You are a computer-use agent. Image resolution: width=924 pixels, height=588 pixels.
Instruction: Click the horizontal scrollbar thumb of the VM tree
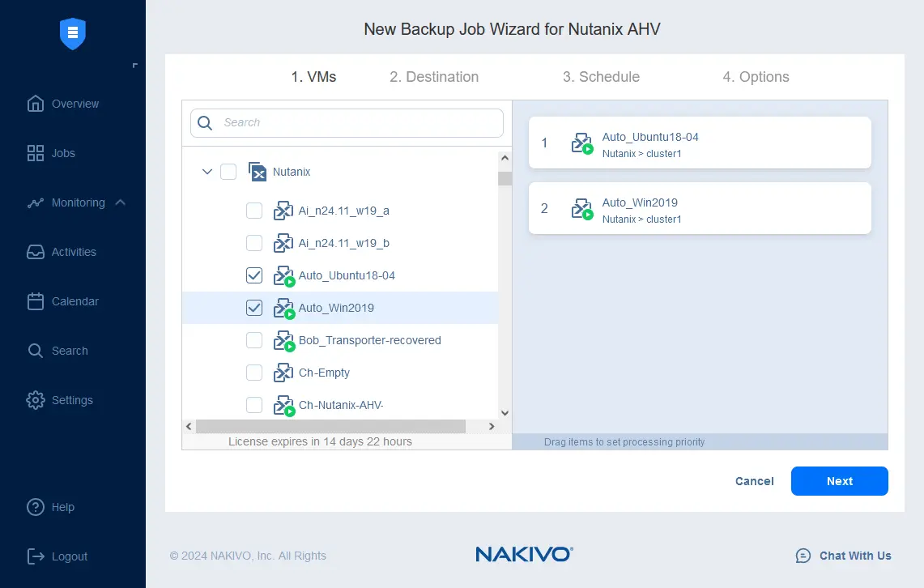click(330, 426)
